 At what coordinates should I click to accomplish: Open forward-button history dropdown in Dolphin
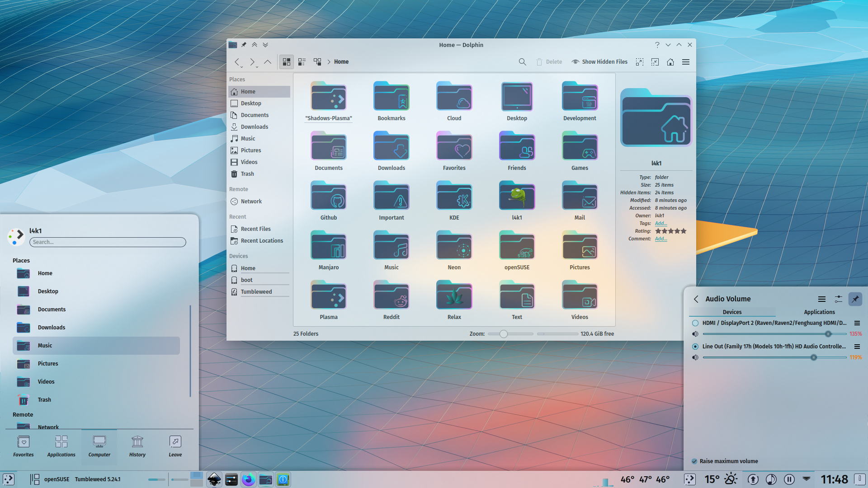[257, 67]
